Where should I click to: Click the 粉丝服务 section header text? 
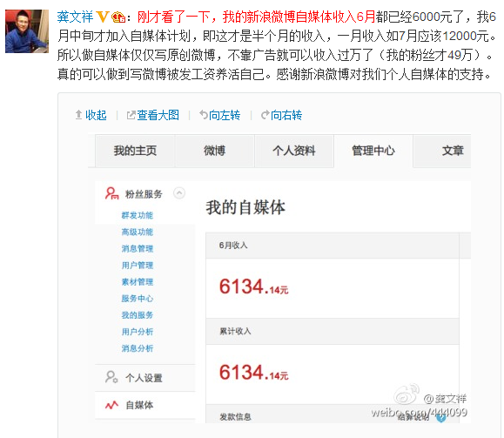[144, 194]
